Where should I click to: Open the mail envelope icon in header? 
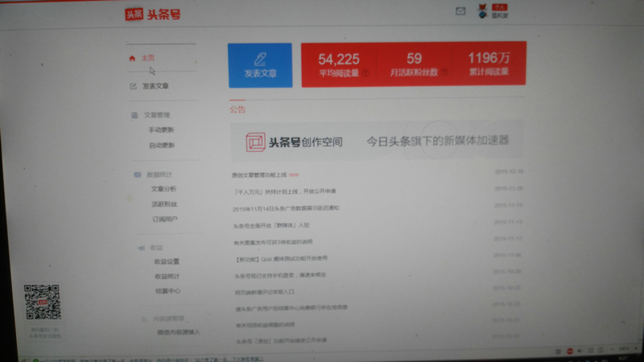click(460, 11)
